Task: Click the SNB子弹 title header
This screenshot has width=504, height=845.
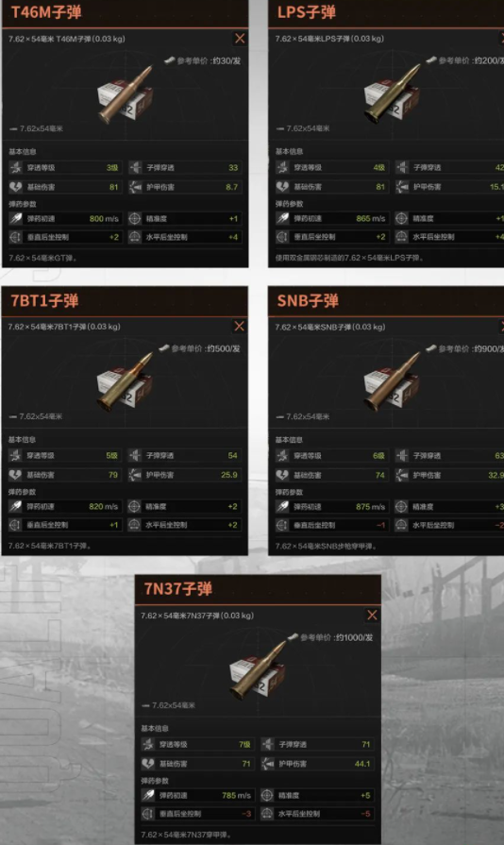Action: [308, 300]
